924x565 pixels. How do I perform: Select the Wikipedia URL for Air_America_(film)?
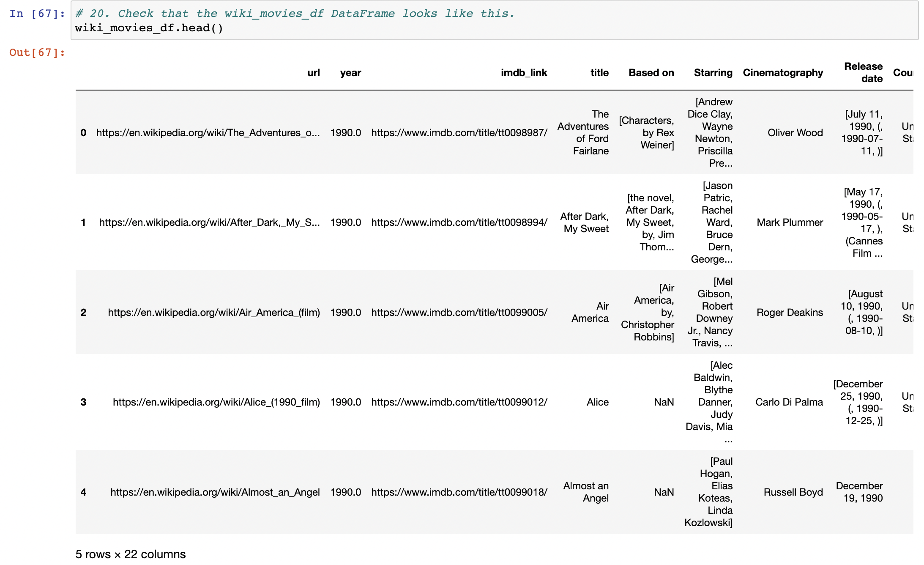coord(214,313)
